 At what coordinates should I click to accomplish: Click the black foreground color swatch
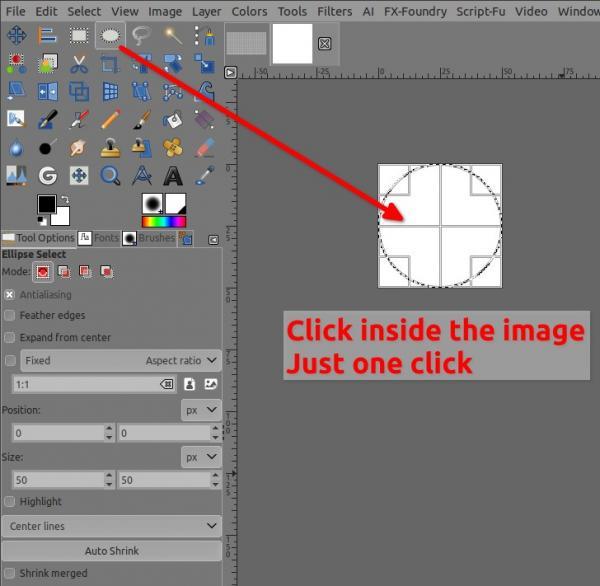47,204
